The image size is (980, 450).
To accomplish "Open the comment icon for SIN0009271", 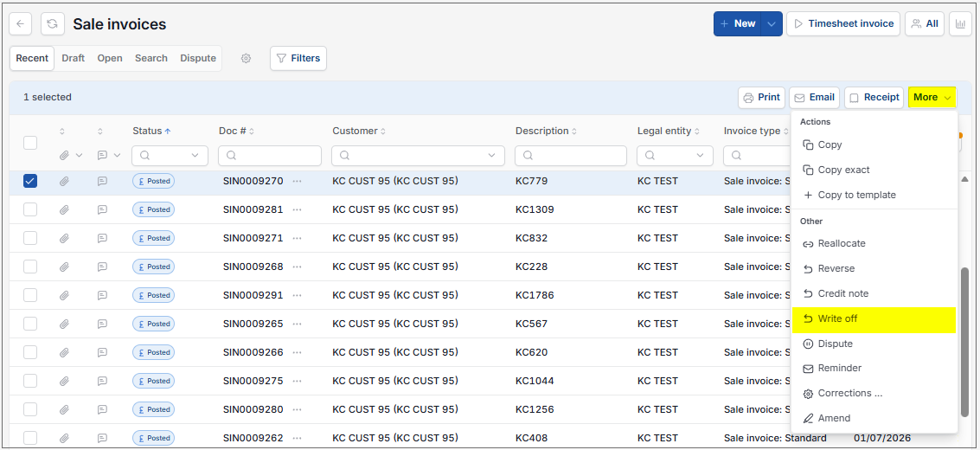I will click(x=103, y=238).
